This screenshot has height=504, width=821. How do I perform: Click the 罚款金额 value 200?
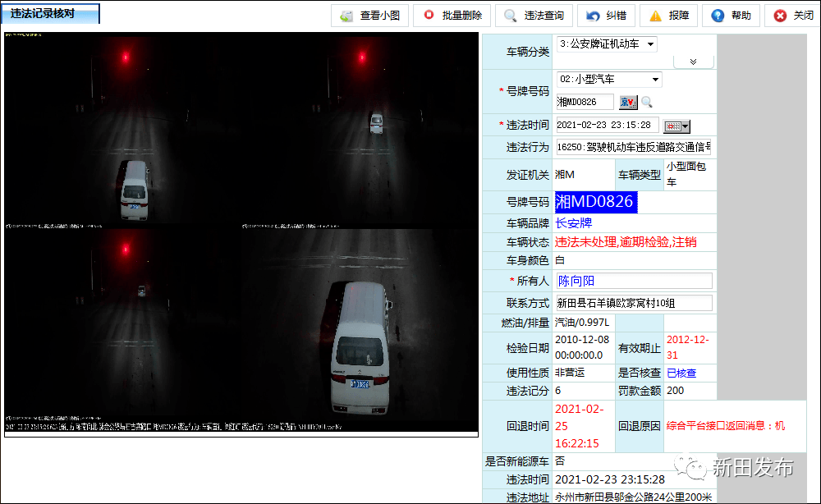click(x=676, y=391)
